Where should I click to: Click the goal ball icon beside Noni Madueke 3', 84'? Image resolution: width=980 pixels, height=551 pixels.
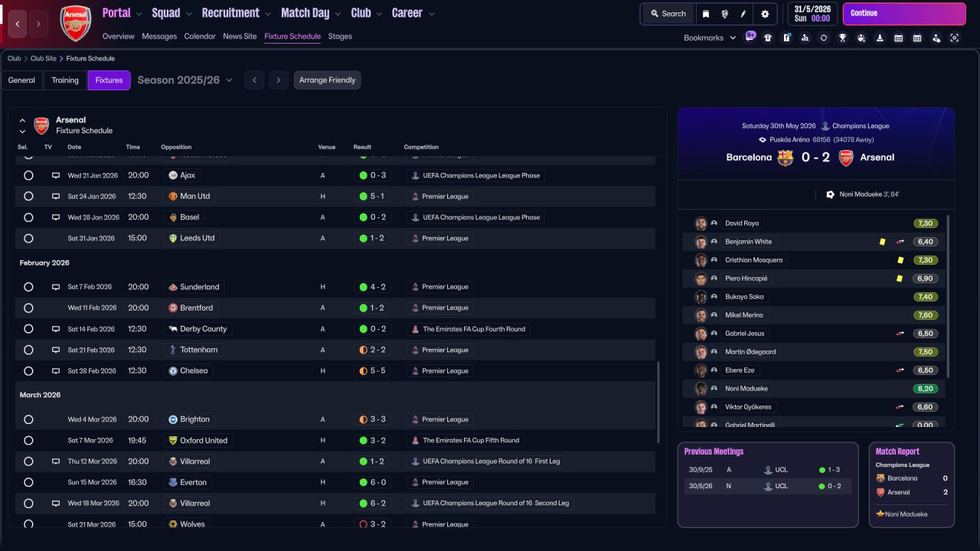click(830, 194)
